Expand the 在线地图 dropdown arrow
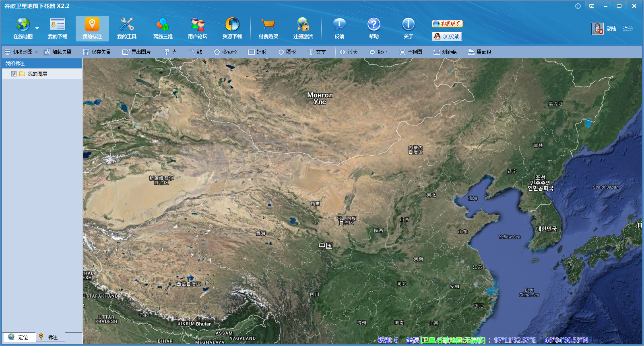 tap(37, 29)
